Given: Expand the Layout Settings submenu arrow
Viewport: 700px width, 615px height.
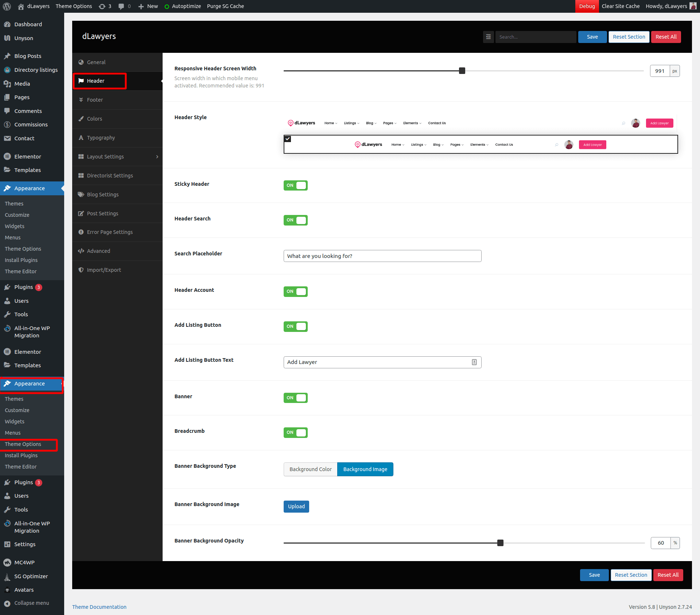Looking at the screenshot, I should [157, 157].
